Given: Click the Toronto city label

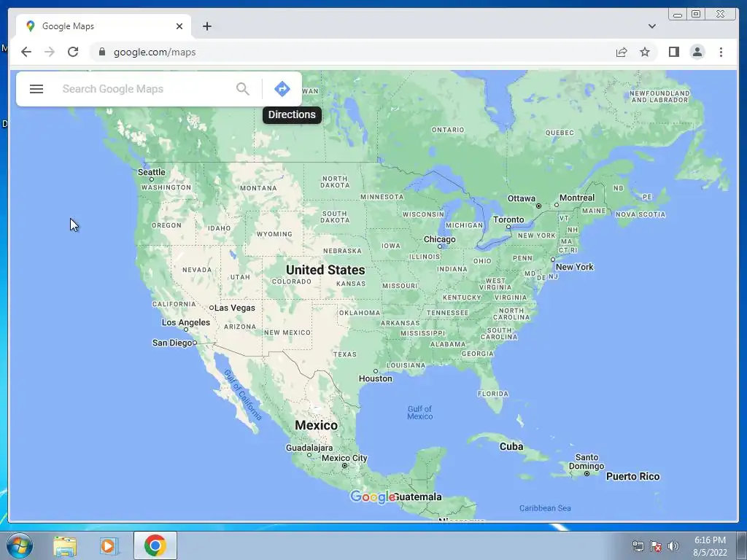Looking at the screenshot, I should click(x=508, y=219).
